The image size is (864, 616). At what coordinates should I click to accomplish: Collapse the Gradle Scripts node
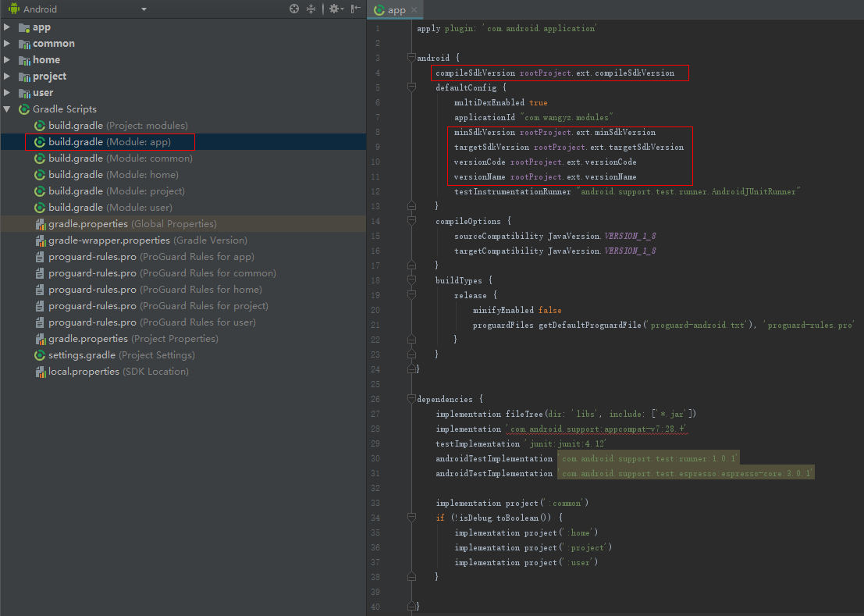click(7, 109)
